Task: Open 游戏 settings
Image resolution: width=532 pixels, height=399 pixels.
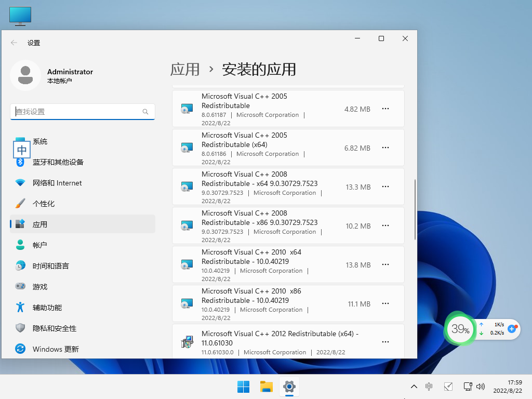Action: 40,286
